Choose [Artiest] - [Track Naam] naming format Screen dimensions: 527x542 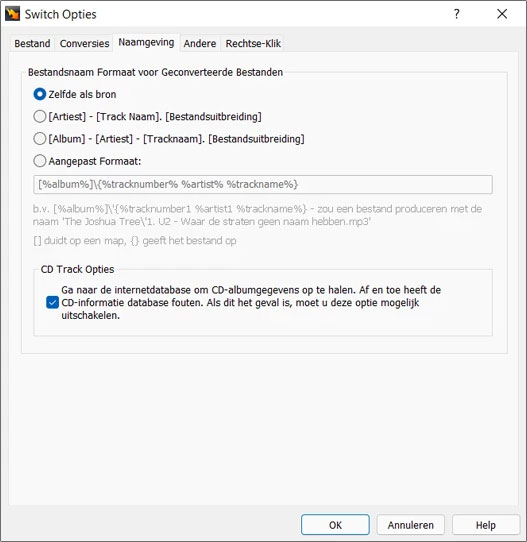coord(148,117)
